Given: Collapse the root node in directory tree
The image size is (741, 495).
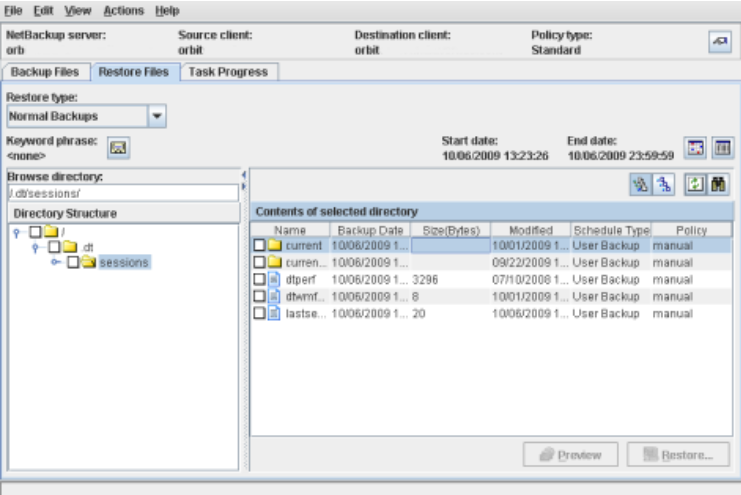Looking at the screenshot, I should coord(17,232).
